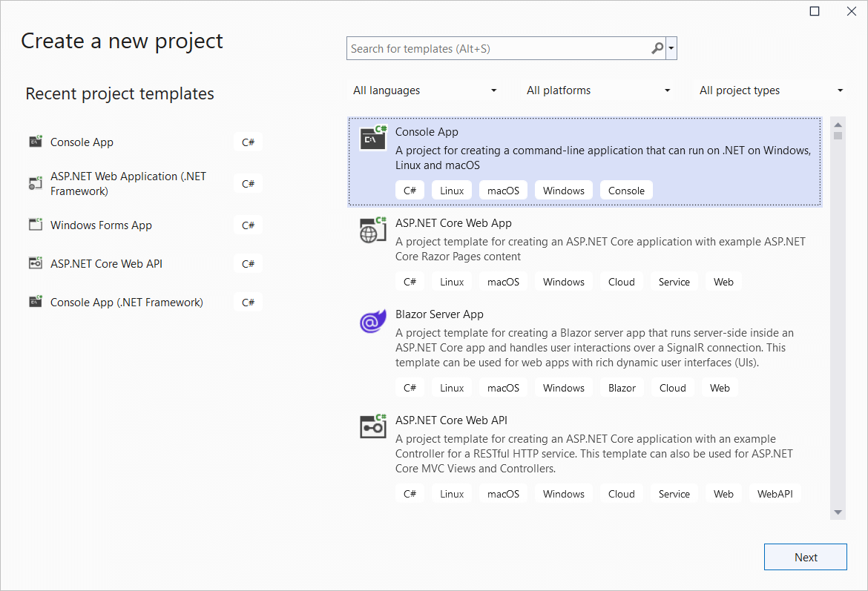Select recent ASP.NET Core Web API template

pos(106,263)
